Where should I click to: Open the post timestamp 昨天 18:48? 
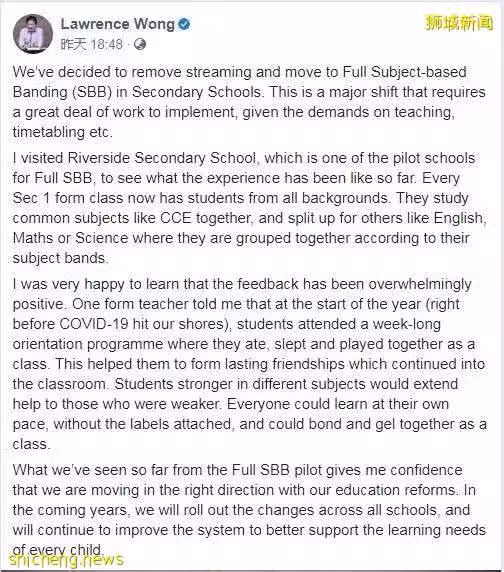tap(92, 45)
